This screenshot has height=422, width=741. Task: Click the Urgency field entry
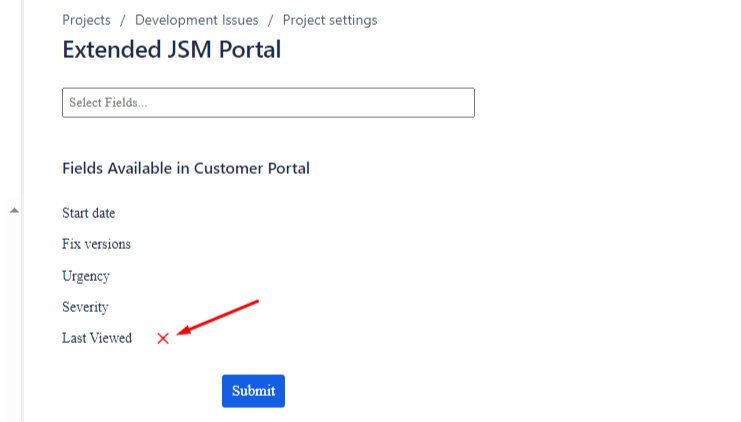pos(86,276)
